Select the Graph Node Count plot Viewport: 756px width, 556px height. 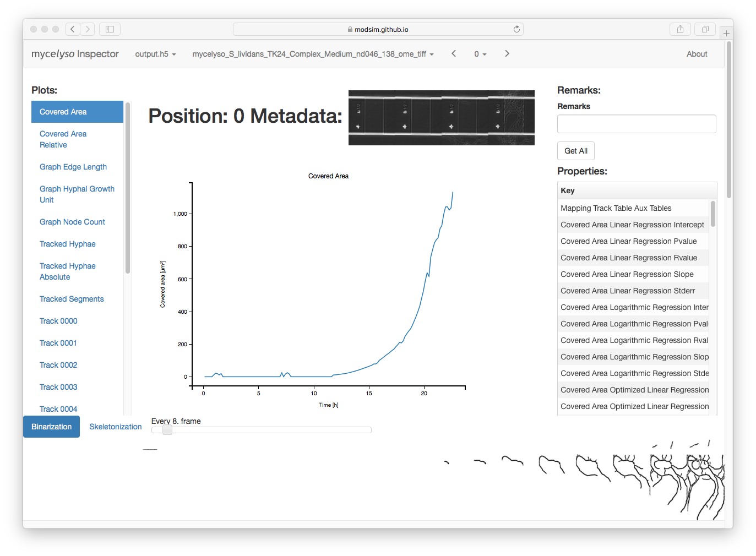click(72, 221)
